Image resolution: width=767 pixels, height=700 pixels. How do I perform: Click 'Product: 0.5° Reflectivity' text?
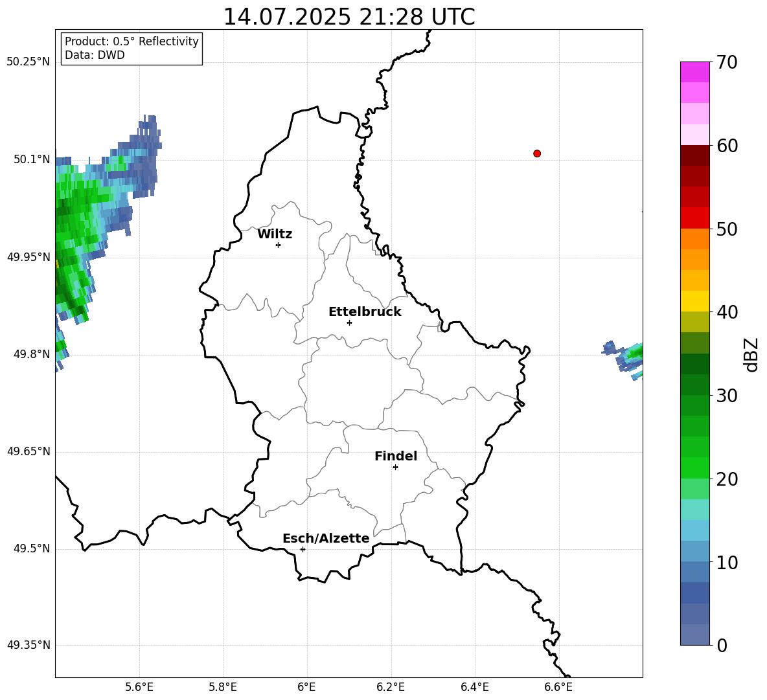tap(132, 41)
